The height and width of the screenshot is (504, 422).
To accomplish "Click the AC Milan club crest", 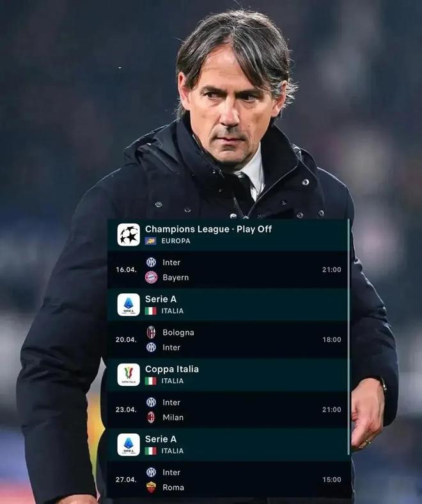I will (151, 418).
